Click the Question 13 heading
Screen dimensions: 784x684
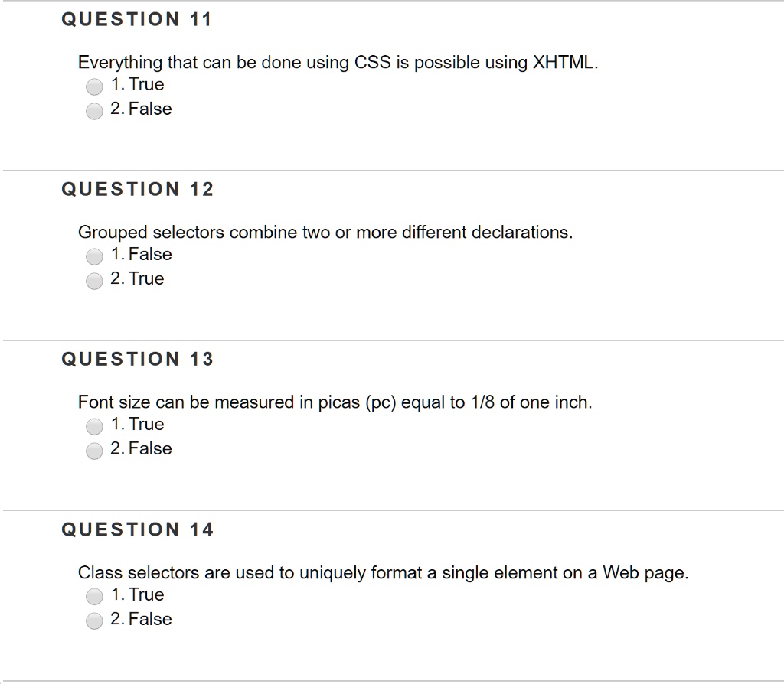point(138,359)
